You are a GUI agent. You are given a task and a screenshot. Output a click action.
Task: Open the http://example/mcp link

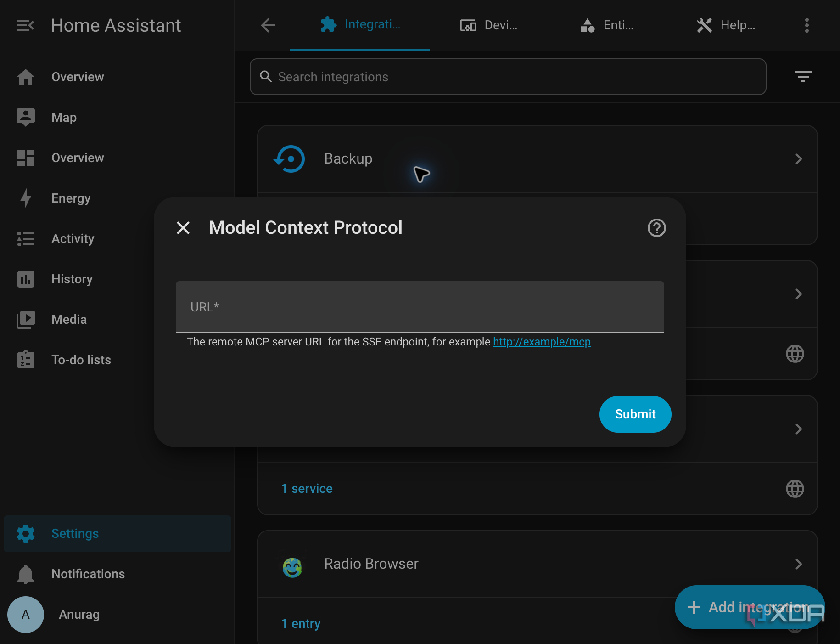[542, 342]
